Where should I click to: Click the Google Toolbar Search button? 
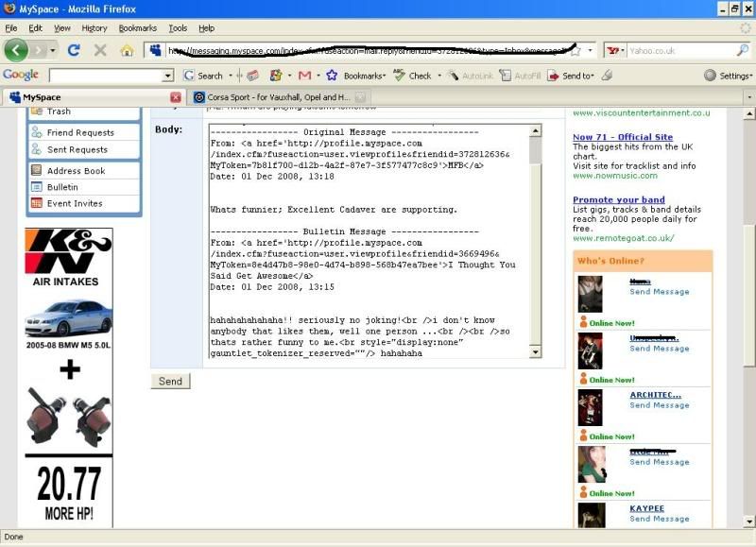click(x=203, y=76)
